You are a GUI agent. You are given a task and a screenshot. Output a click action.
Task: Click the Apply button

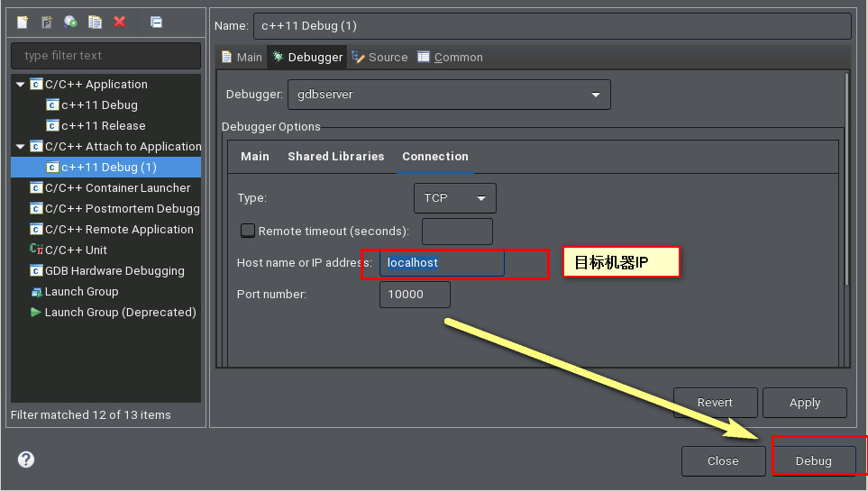point(804,403)
